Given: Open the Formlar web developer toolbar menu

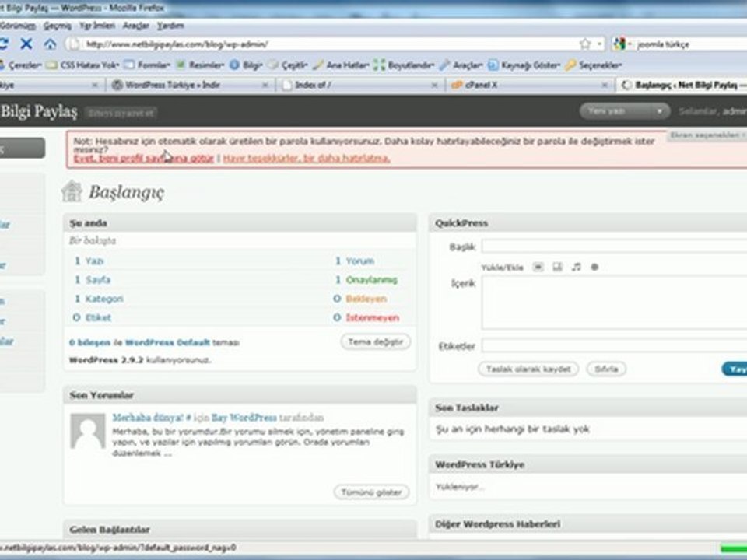Looking at the screenshot, I should pyautogui.click(x=147, y=65).
